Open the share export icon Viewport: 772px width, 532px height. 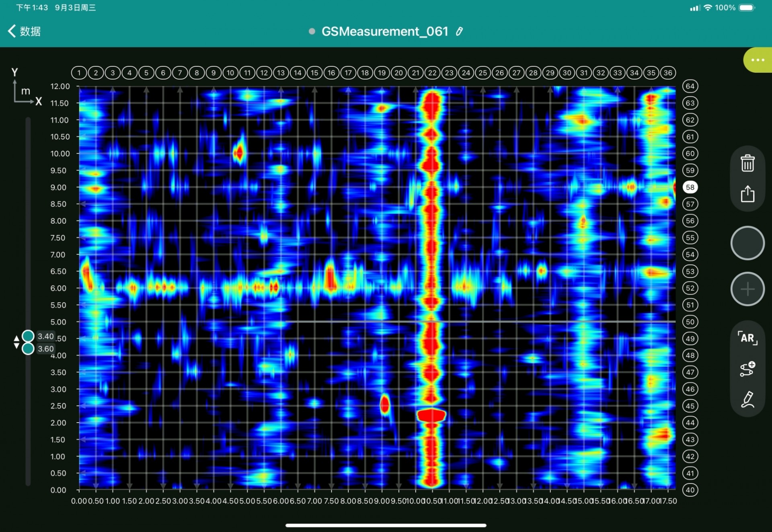(x=747, y=194)
